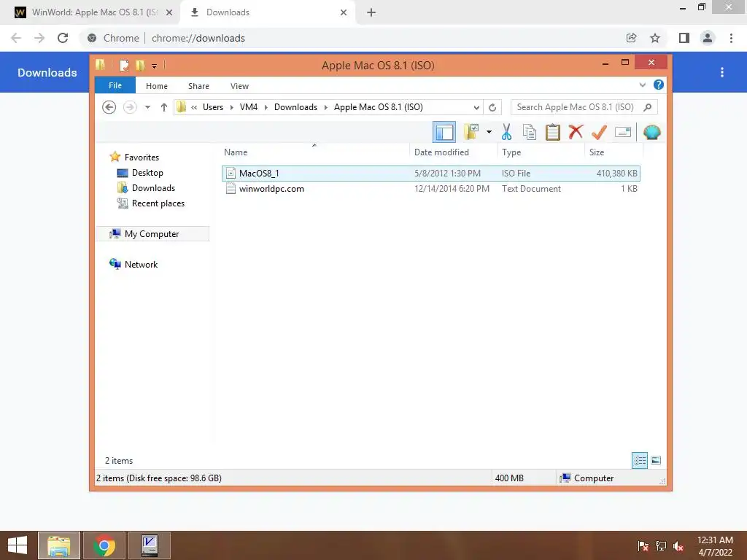The height and width of the screenshot is (560, 747).
Task: Open the Share ribbon tab
Action: (x=198, y=86)
